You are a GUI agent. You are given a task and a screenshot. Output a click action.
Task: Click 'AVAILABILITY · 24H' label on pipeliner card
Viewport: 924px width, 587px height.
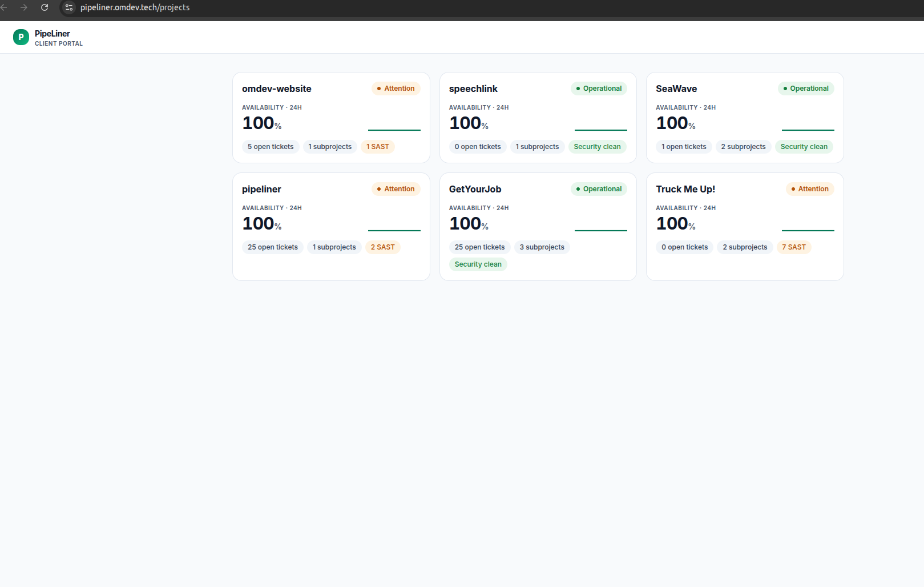tap(272, 208)
